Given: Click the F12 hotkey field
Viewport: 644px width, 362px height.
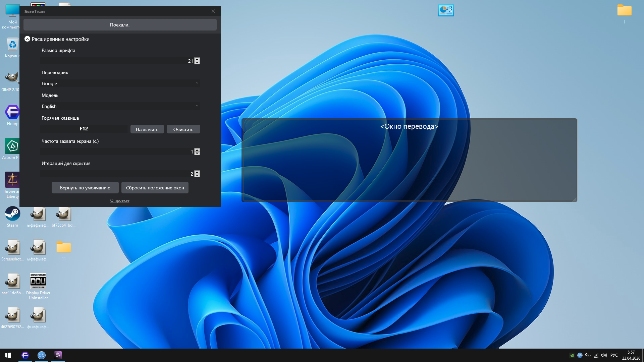Looking at the screenshot, I should (84, 129).
